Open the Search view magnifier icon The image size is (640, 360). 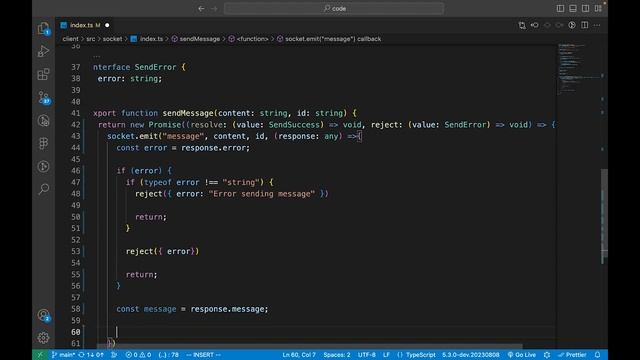tap(43, 189)
